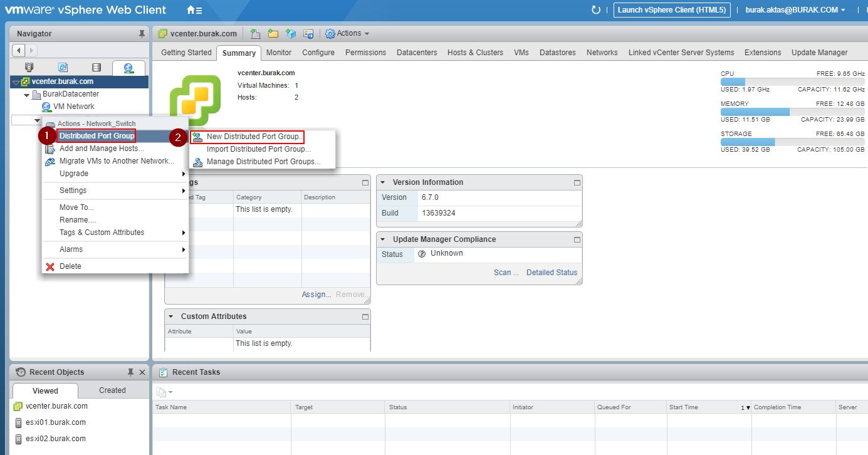Pin the Recent Objects panel
The image size is (868, 455).
[130, 372]
